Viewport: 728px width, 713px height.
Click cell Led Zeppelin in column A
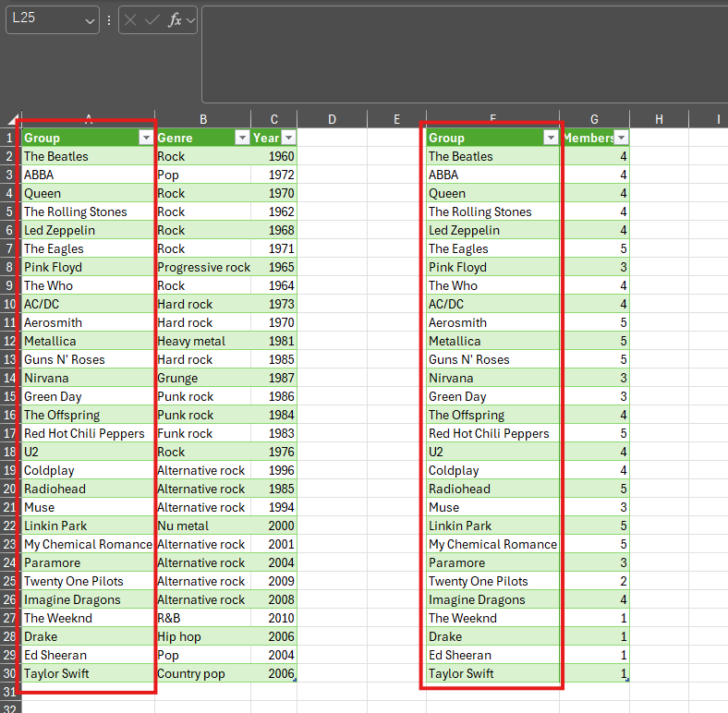(88, 230)
